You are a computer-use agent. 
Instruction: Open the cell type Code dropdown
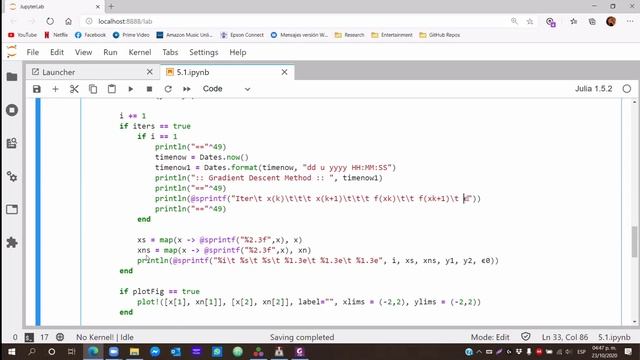[x=227, y=89]
